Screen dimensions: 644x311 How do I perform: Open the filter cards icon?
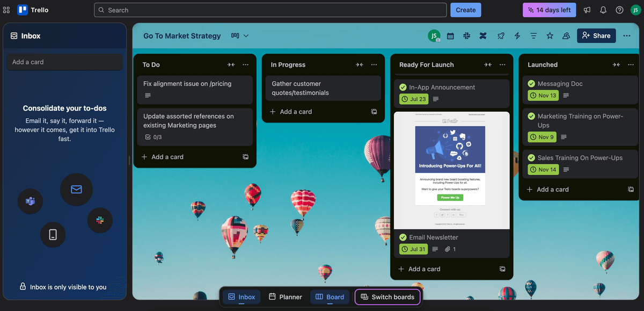[x=533, y=35]
